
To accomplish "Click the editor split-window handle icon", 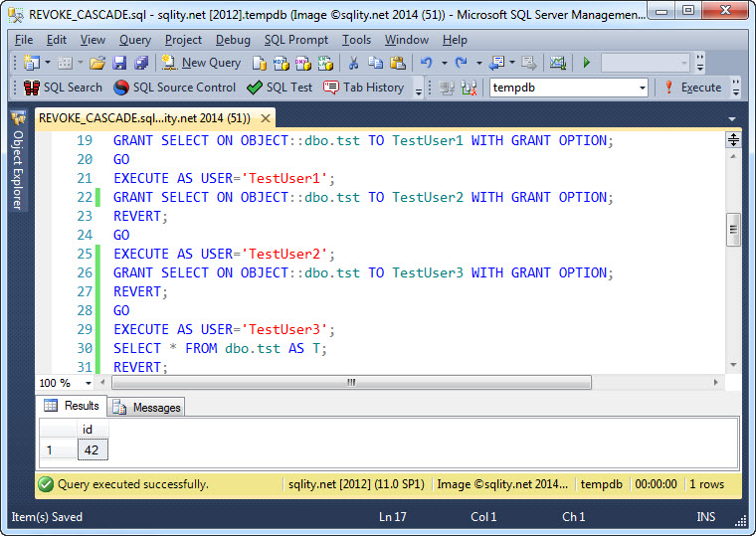I will pos(733,140).
